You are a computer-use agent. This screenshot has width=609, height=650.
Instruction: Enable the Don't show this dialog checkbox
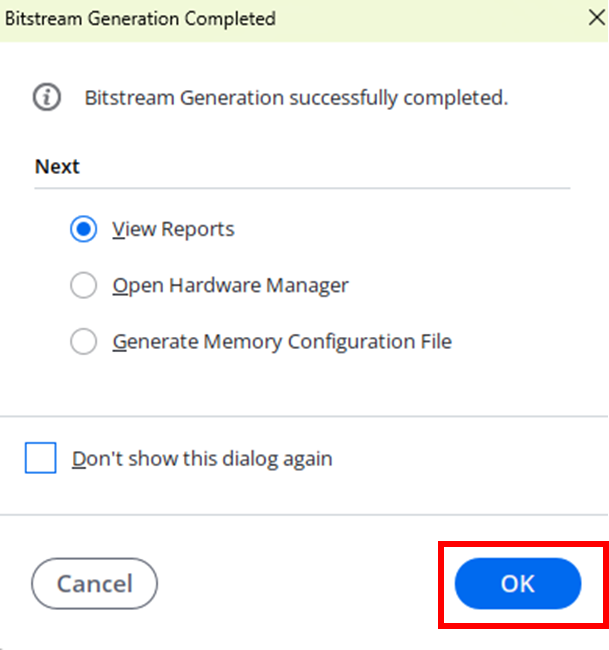tap(41, 458)
